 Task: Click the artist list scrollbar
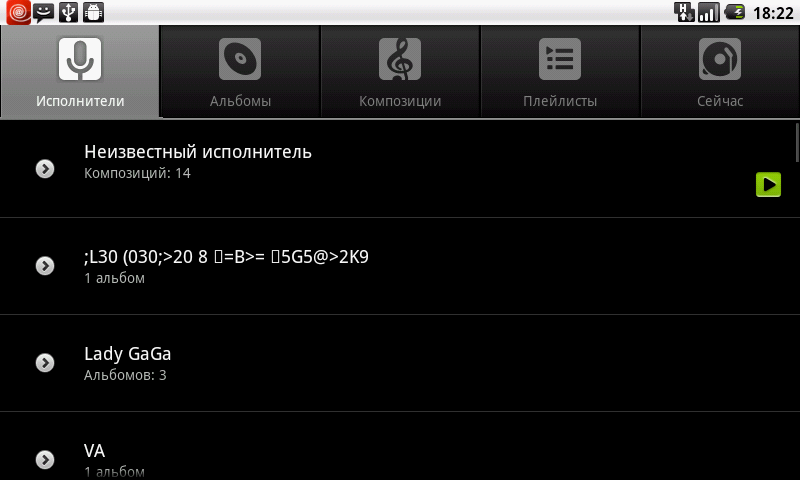tap(797, 142)
